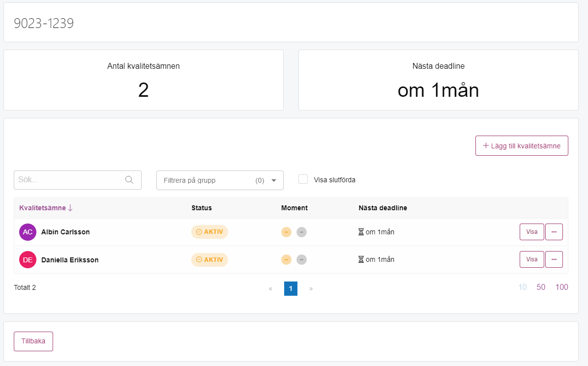Image resolution: width=588 pixels, height=366 pixels.
Task: Click the 9023-1239 title text
Action: click(44, 23)
